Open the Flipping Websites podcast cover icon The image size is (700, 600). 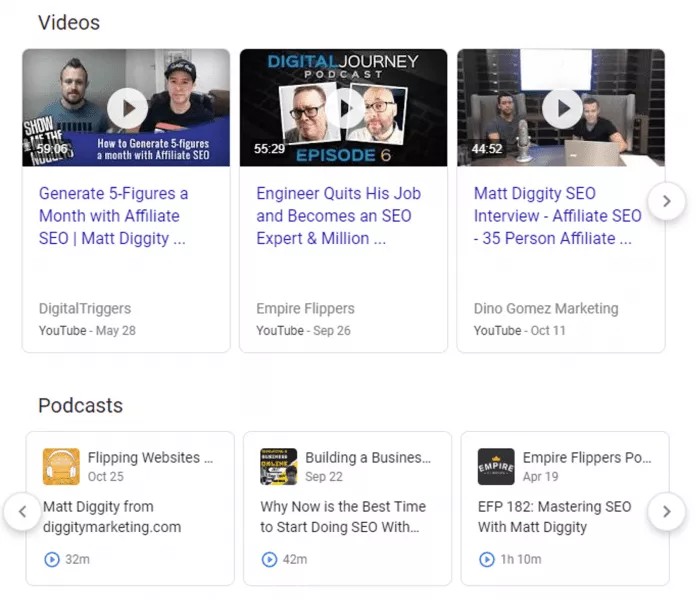[61, 467]
